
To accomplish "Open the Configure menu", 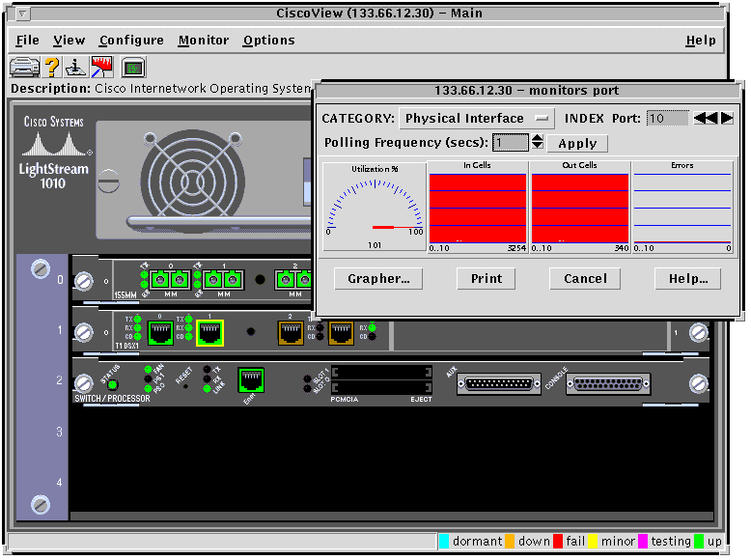I will 131,41.
